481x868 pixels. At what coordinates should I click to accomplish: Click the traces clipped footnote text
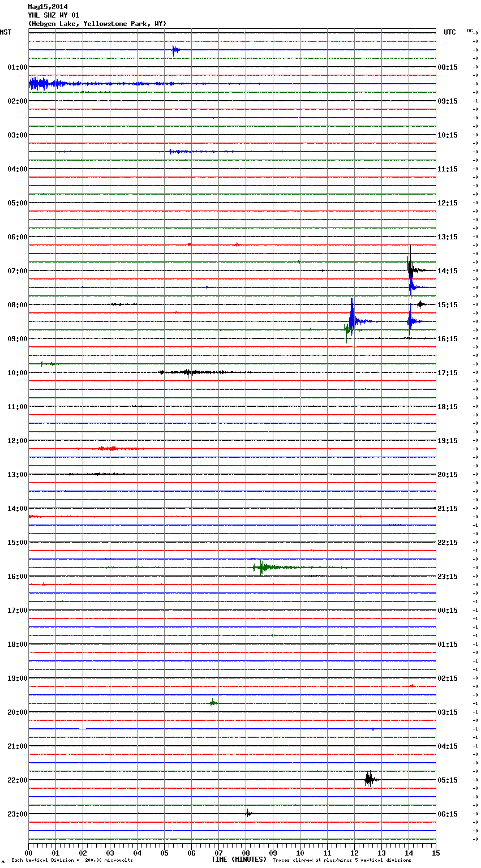pos(342,860)
